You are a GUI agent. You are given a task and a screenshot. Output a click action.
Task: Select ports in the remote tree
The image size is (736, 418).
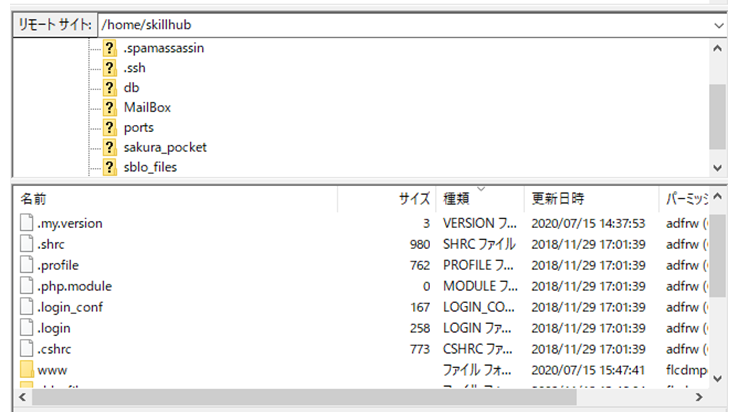(138, 128)
